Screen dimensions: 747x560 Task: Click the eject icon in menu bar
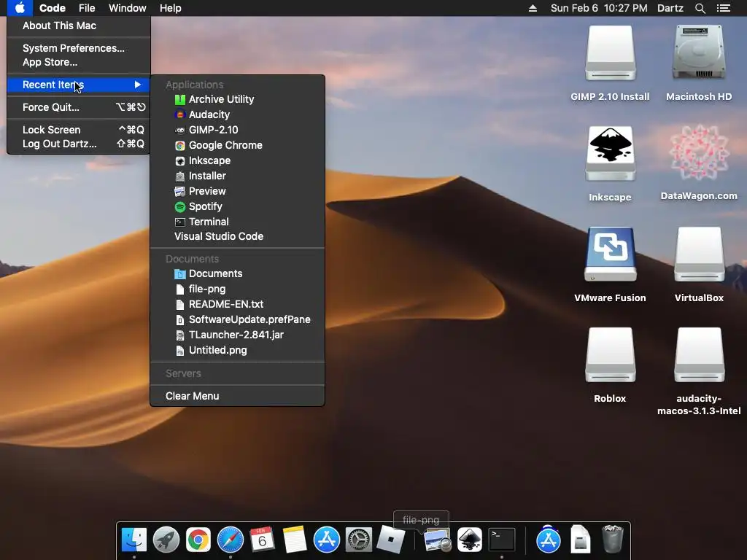[x=533, y=8]
